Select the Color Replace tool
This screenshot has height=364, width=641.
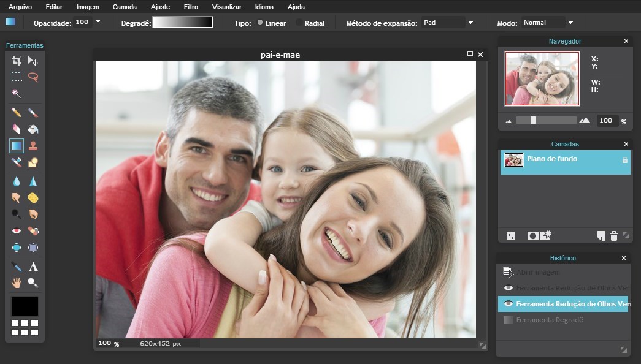17,162
